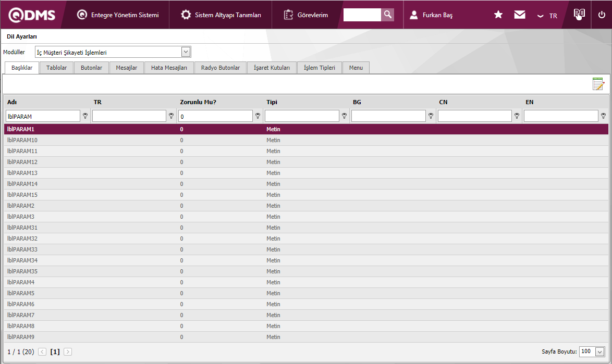Click the filter icon beside Tipi field
This screenshot has width=612, height=364.
point(344,116)
